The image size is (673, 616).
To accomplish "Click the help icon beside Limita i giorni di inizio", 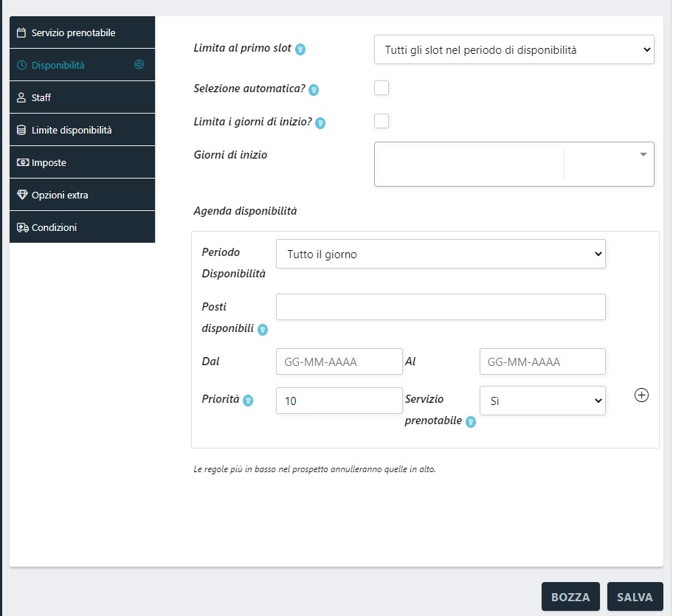I will pyautogui.click(x=320, y=122).
